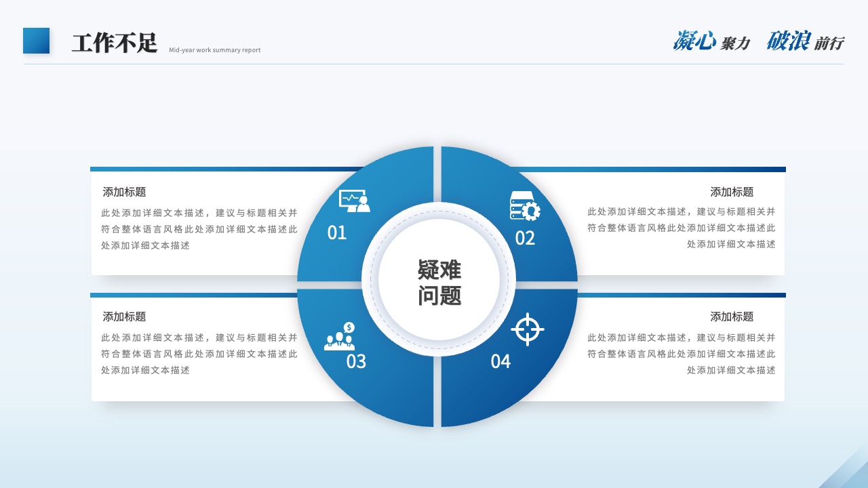Select the 凝心聚力 slogan text

coord(711,41)
